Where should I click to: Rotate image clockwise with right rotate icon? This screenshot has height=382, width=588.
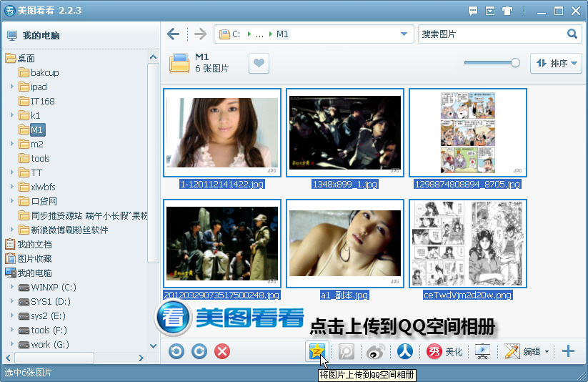tap(199, 351)
